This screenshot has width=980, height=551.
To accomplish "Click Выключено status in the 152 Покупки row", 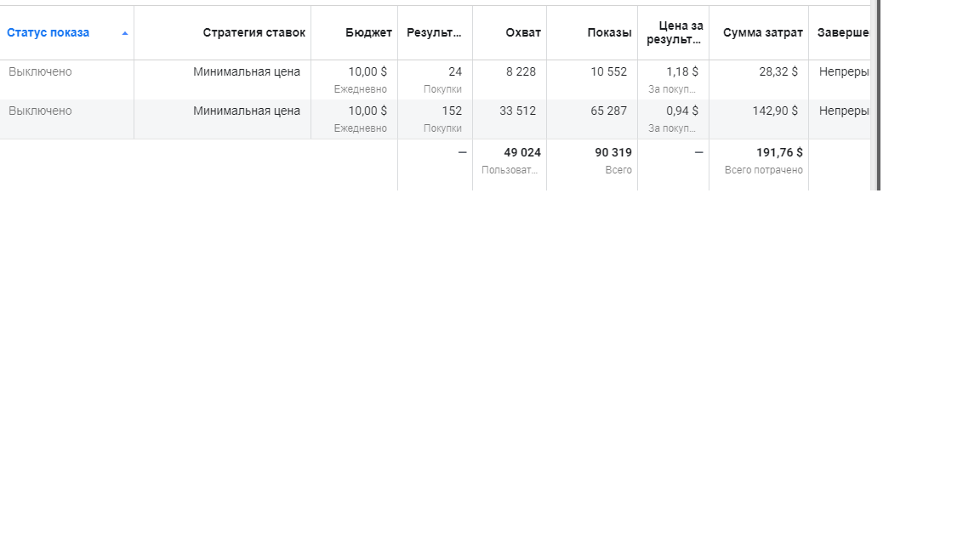I will tap(40, 111).
